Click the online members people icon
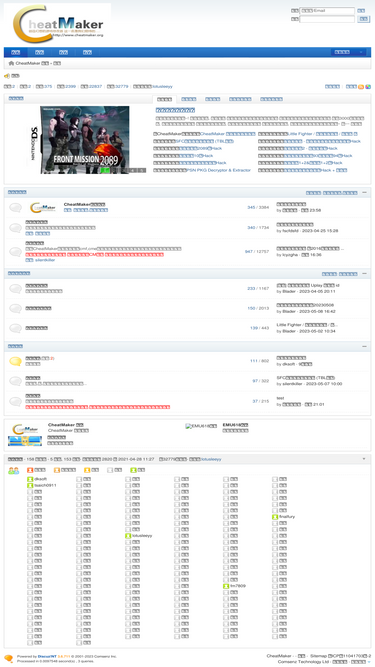The width and height of the screenshot is (375, 667). 14,470
